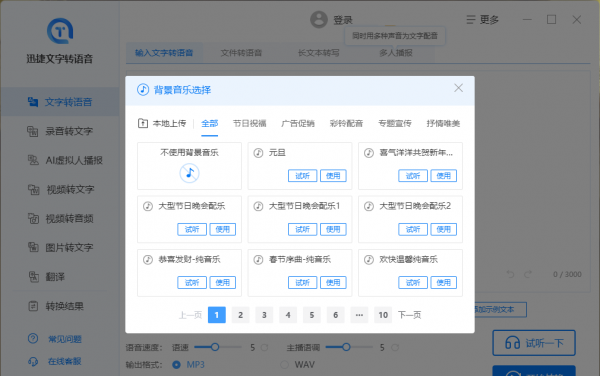Click 下一页 next page link

(409, 315)
